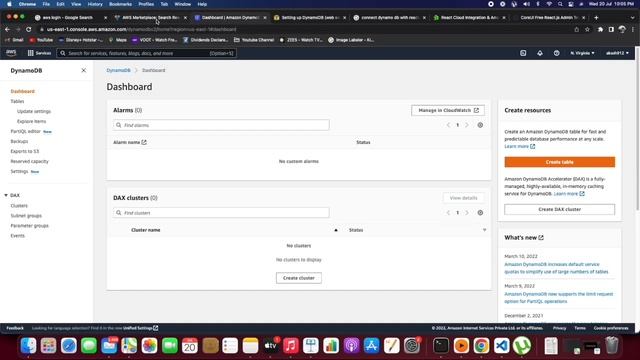Image resolution: width=640 pixels, height=360 pixels.
Task: Open Feedback in the footer
Action: [x=15, y=328]
